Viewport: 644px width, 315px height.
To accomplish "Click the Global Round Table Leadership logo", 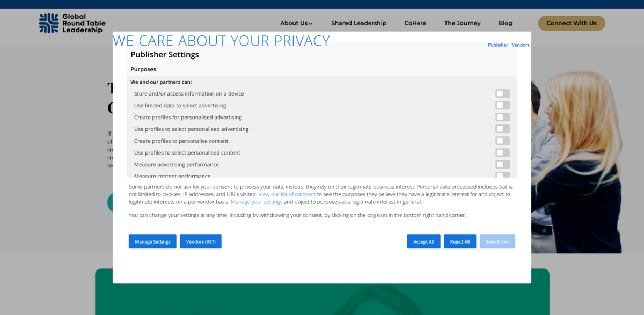I will point(72,24).
